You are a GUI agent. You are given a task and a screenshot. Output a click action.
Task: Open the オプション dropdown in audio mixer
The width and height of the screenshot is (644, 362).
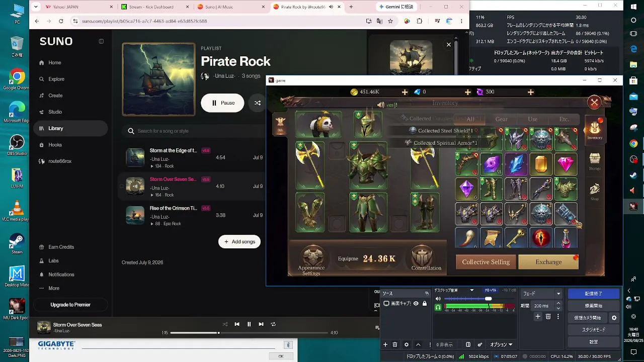[x=501, y=344]
